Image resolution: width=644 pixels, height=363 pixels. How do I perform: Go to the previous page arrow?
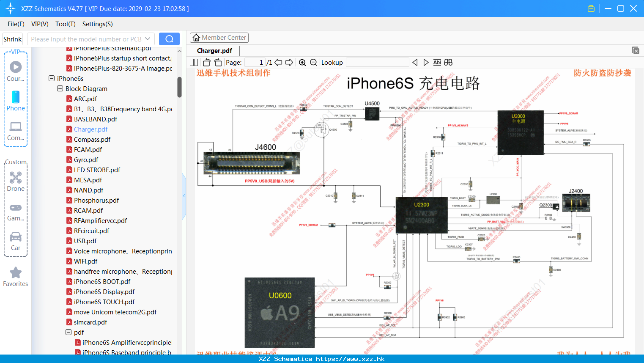278,62
